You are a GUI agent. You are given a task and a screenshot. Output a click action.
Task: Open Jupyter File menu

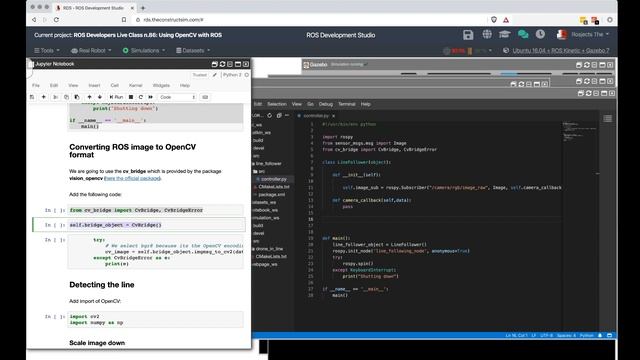point(36,85)
